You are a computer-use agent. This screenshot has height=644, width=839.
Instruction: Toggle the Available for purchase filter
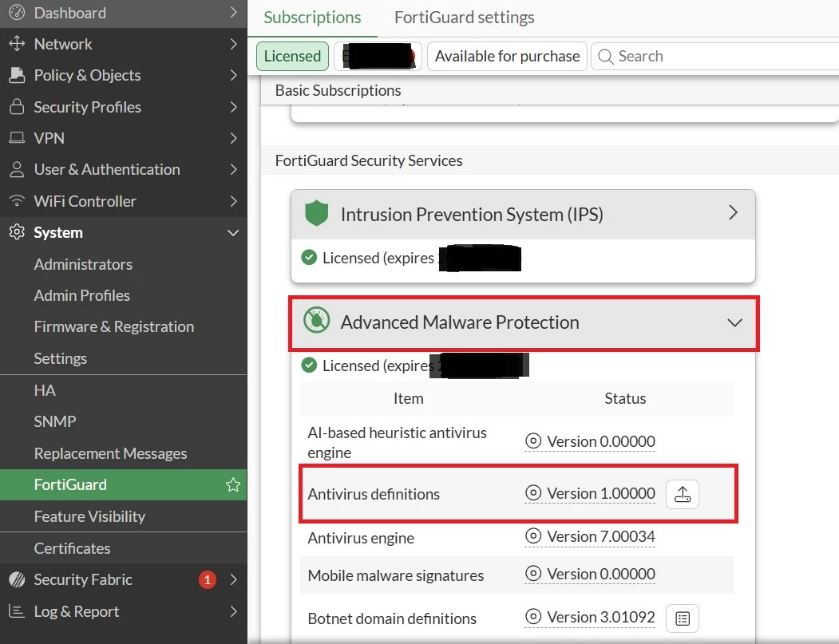point(507,56)
